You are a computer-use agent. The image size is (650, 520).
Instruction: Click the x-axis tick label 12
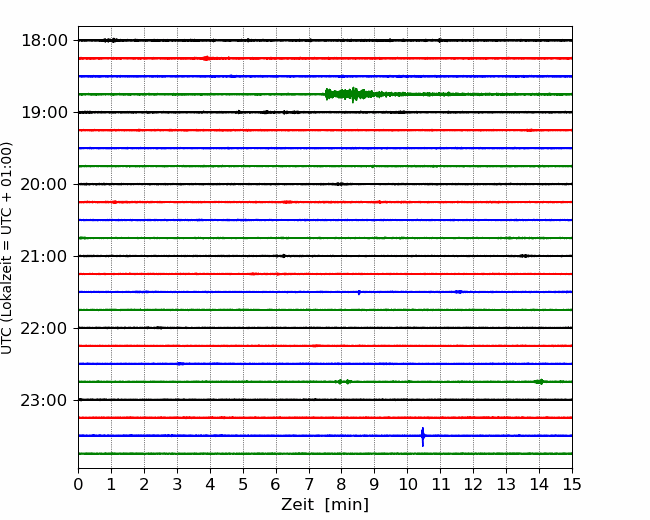pos(473,484)
